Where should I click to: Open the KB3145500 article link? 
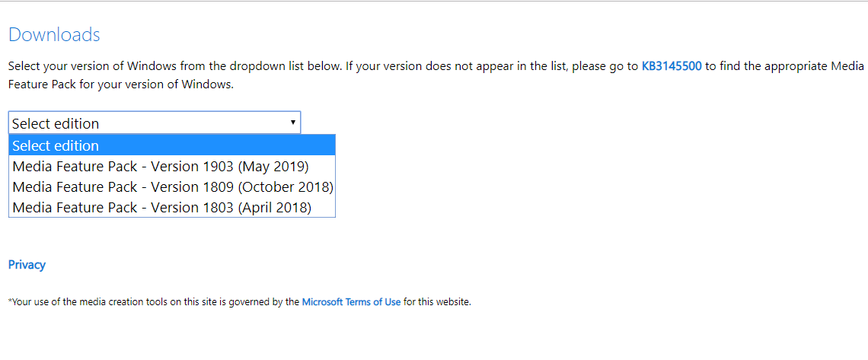pyautogui.click(x=671, y=66)
